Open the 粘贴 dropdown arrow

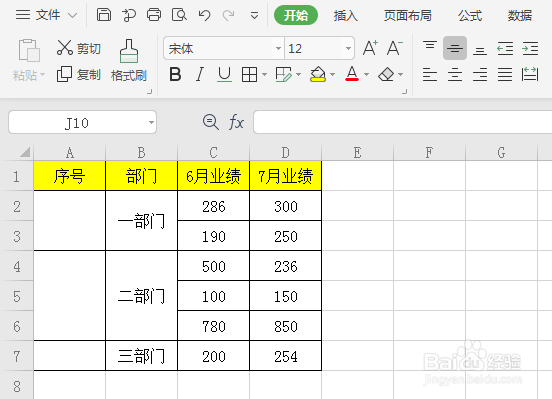click(x=42, y=75)
